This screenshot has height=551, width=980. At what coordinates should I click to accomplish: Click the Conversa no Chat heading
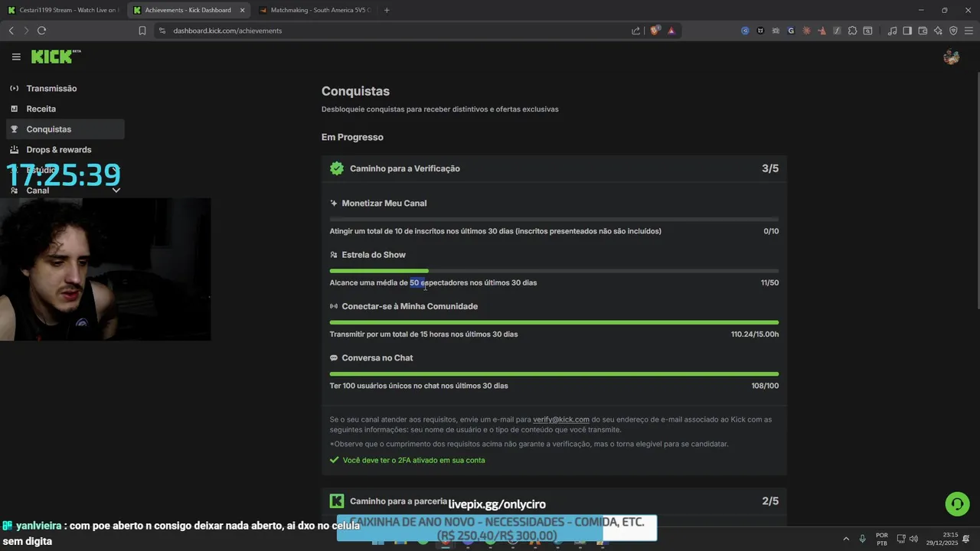click(x=377, y=357)
